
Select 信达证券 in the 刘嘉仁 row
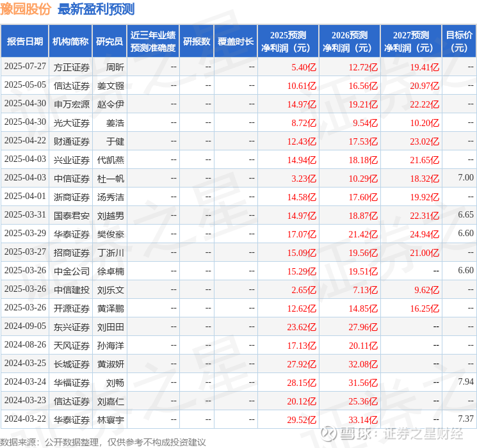72,401
